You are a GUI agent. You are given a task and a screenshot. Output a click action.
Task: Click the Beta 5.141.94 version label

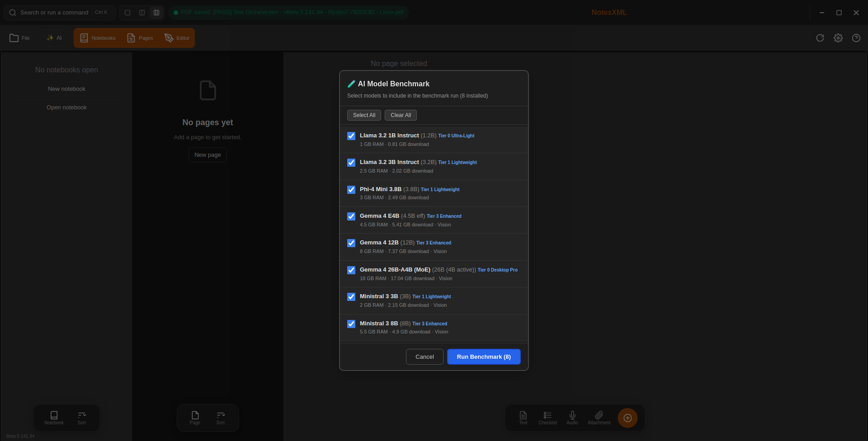20,436
